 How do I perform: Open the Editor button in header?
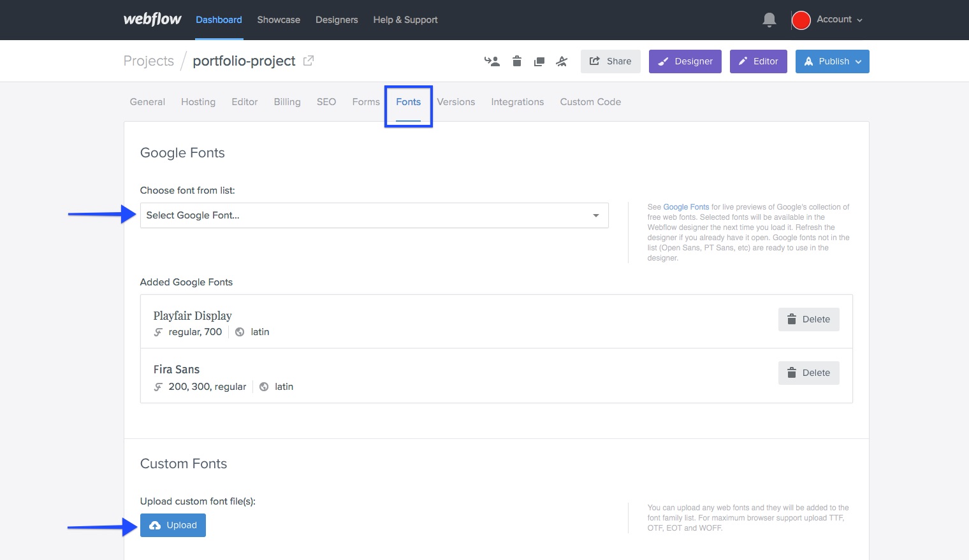point(759,61)
